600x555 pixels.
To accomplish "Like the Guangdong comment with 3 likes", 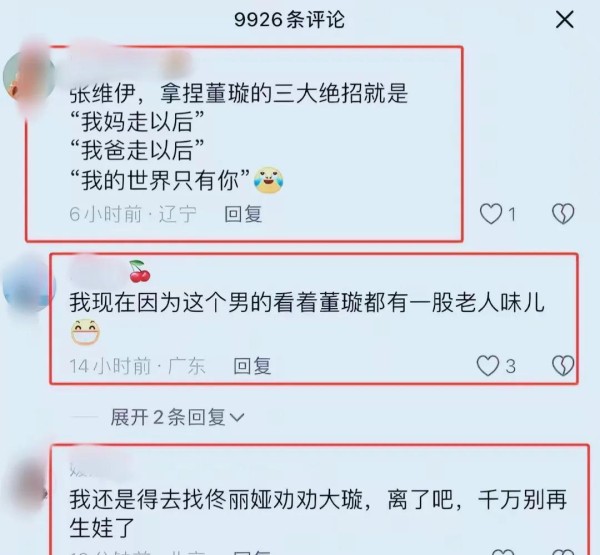I will 488,366.
